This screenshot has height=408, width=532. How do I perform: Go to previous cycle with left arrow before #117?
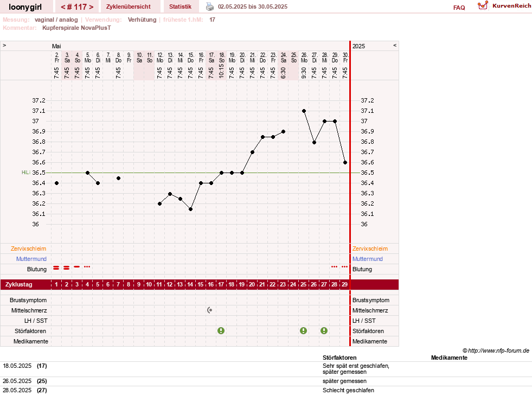point(63,7)
